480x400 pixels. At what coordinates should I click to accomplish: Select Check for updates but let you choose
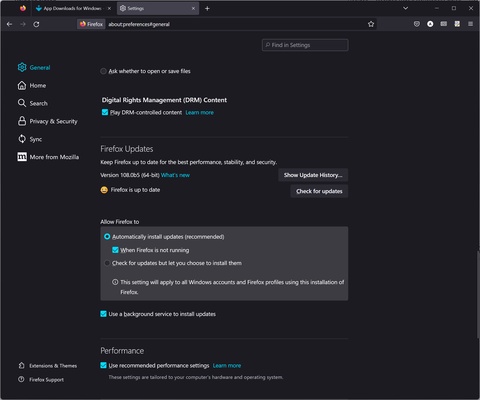coord(107,263)
